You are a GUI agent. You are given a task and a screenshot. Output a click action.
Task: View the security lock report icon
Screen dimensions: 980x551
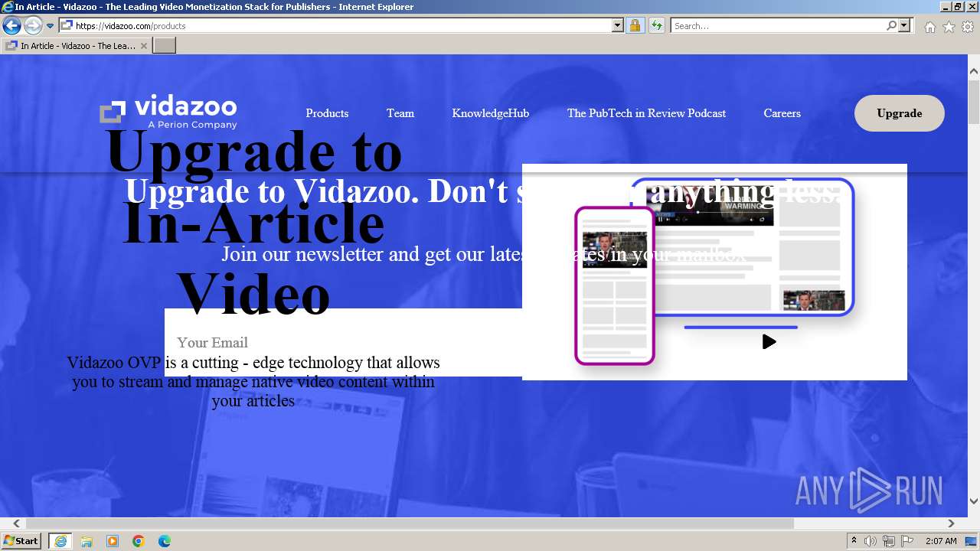[x=635, y=26]
